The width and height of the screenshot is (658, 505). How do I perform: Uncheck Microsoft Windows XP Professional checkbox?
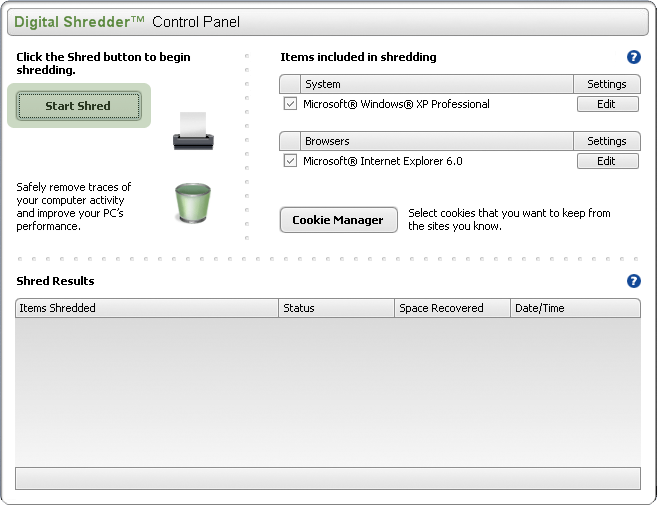coord(290,104)
